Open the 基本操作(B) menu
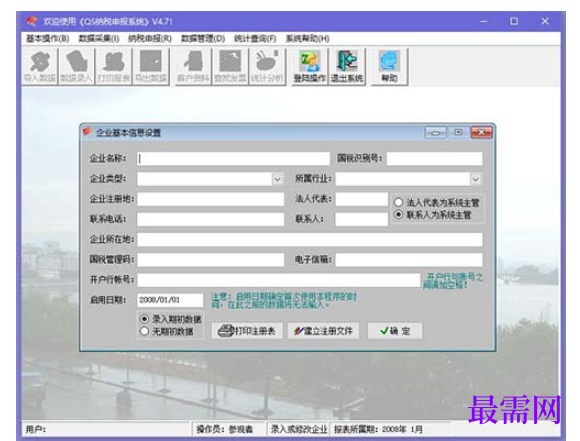Screen dimensions: 580x441 (x=47, y=38)
